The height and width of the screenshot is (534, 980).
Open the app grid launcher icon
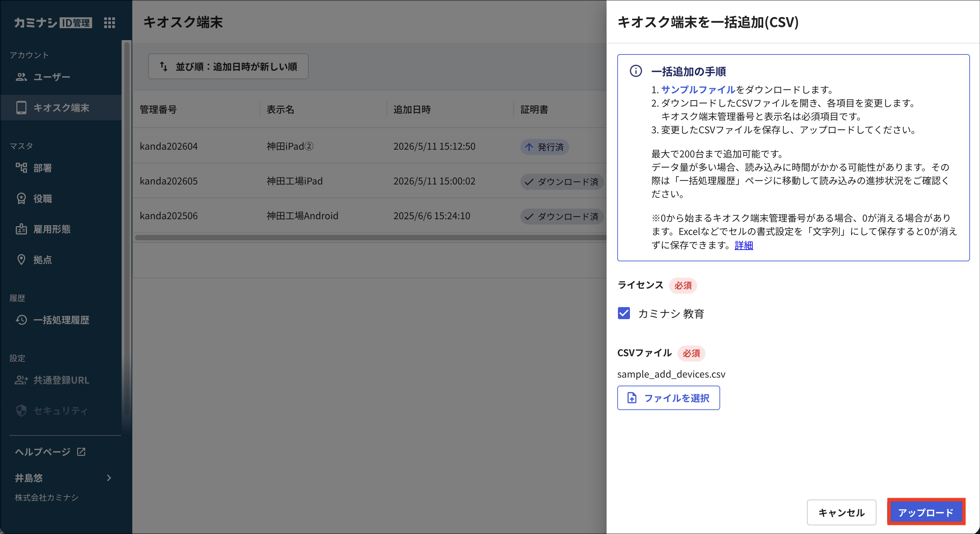coord(110,23)
